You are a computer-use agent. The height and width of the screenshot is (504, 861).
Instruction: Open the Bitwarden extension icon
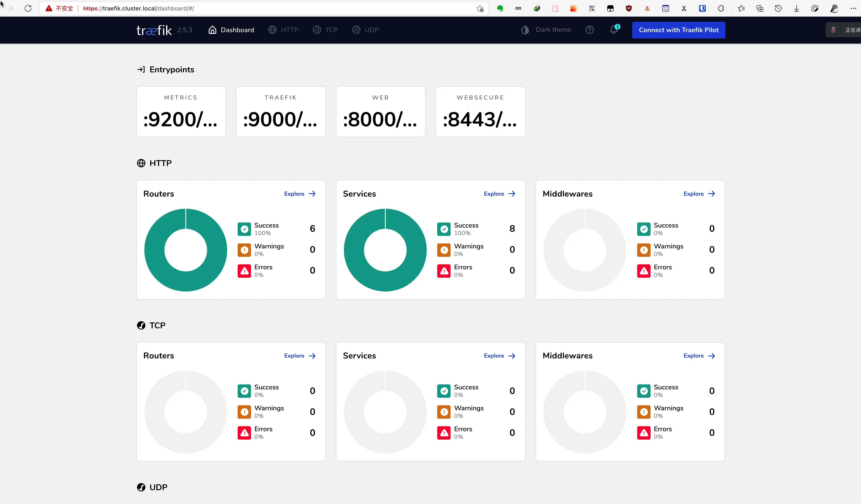point(702,9)
